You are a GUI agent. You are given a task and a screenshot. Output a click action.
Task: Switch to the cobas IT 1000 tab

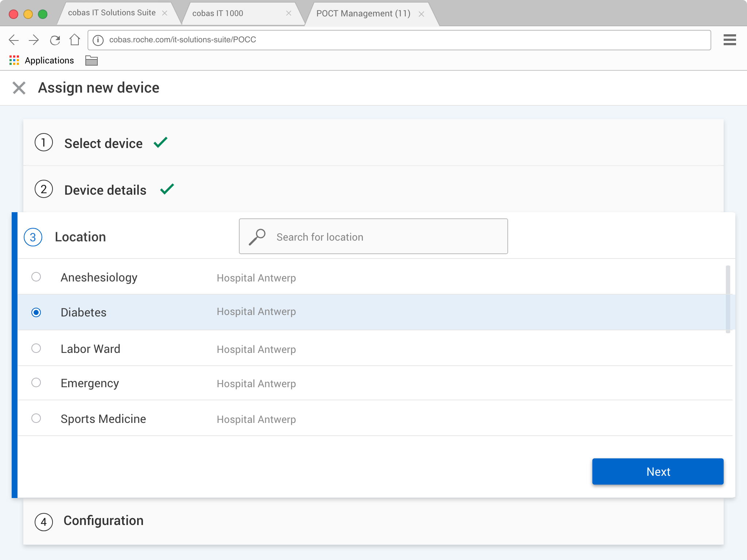pos(218,13)
